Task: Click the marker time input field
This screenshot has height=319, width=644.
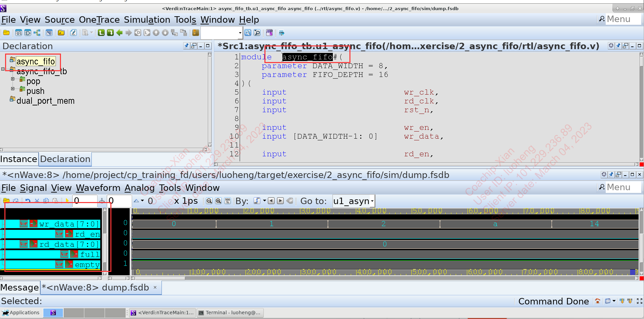Action: coord(119,201)
